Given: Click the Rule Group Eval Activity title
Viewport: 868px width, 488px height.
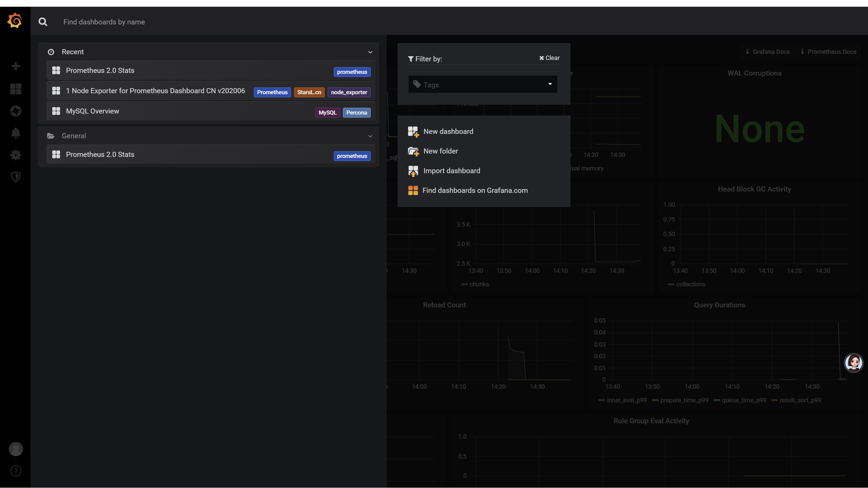Looking at the screenshot, I should [651, 421].
